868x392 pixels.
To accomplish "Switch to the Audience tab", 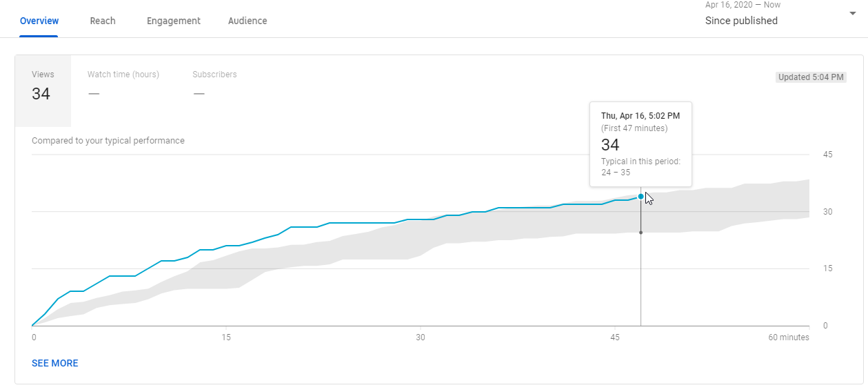I will point(248,21).
